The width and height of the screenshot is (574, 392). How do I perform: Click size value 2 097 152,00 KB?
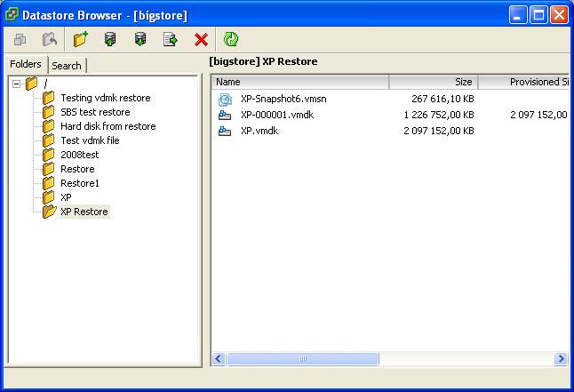tap(439, 131)
